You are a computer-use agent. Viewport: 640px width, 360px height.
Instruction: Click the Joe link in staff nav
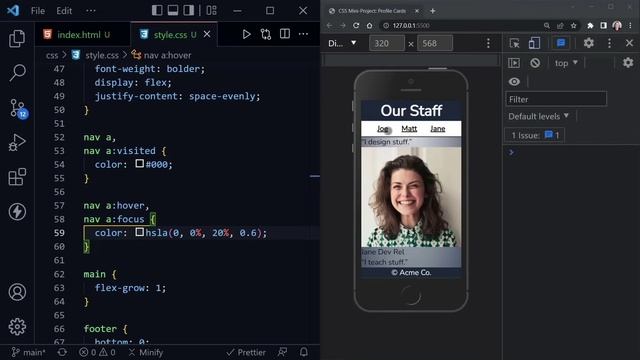point(382,129)
